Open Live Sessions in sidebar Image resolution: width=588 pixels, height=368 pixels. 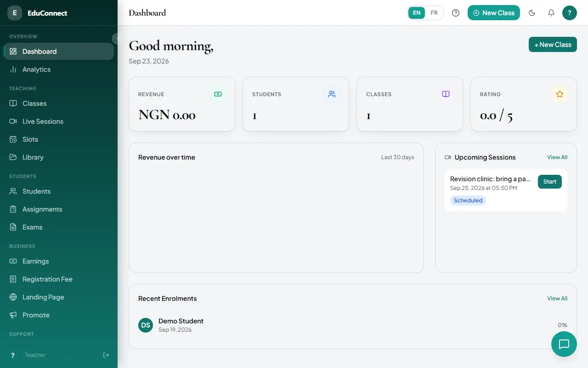(59, 121)
